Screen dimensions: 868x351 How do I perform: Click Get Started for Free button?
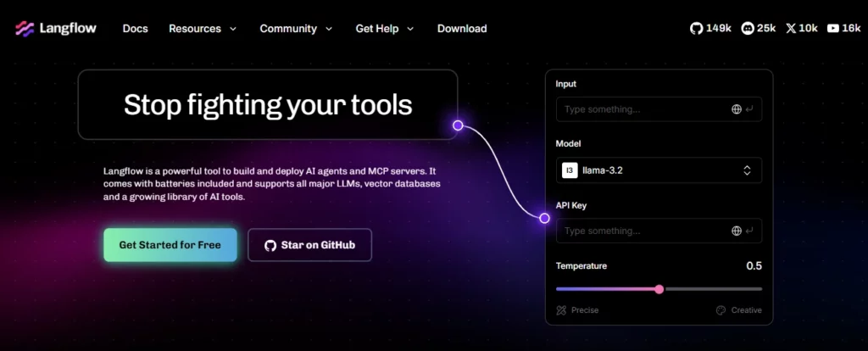pos(170,245)
